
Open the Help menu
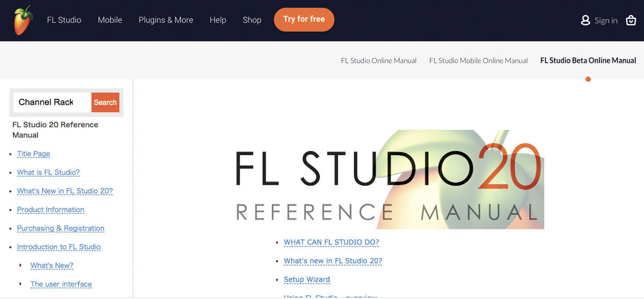(218, 20)
